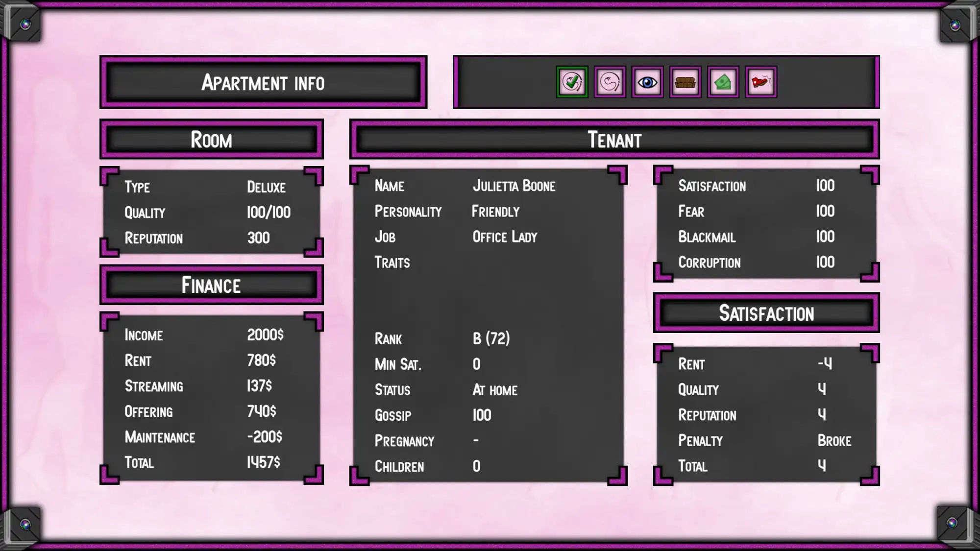Viewport: 980px width, 551px height.
Task: Click the Total label in Satisfaction panel
Action: click(x=692, y=466)
